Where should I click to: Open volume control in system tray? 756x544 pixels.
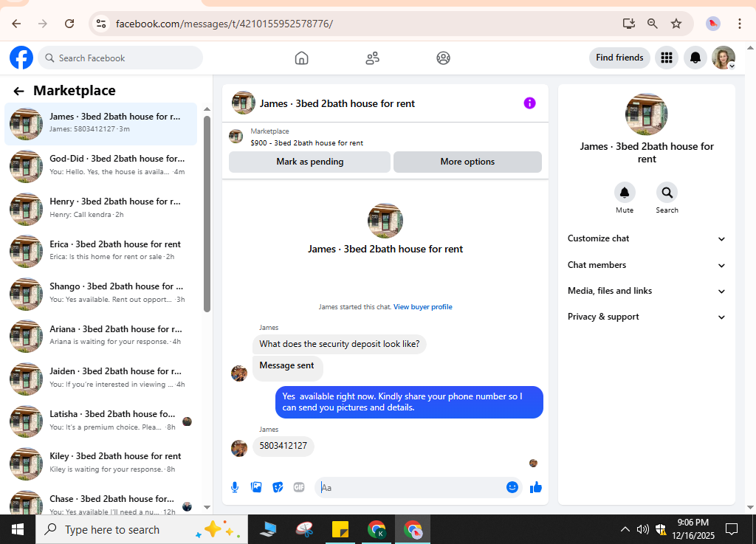point(642,529)
